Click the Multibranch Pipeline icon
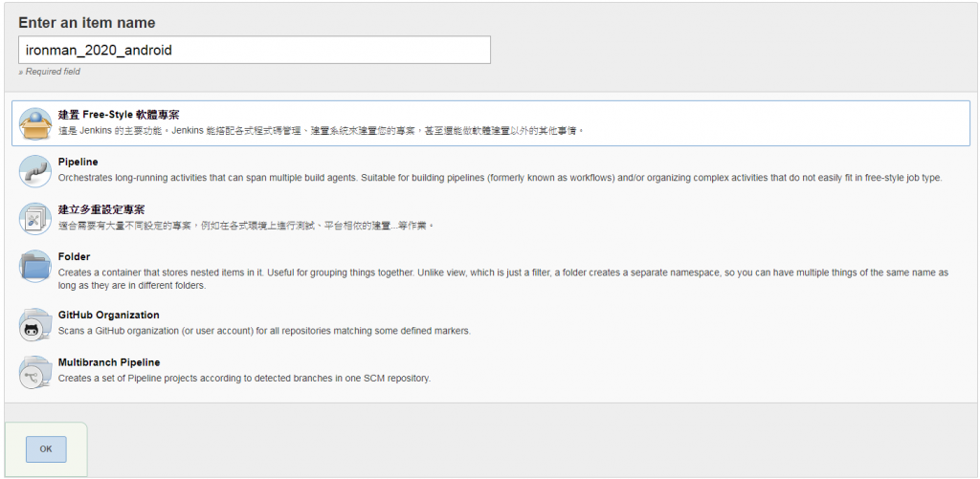 pyautogui.click(x=35, y=372)
